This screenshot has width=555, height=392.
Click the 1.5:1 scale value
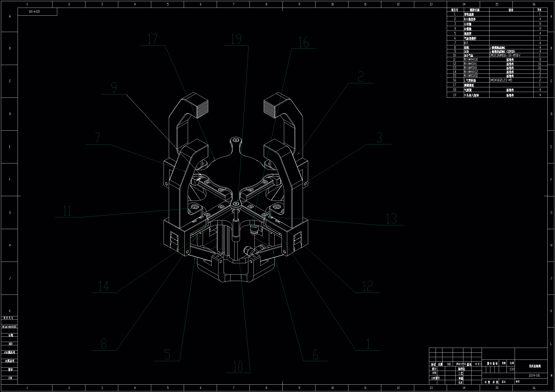click(x=512, y=369)
